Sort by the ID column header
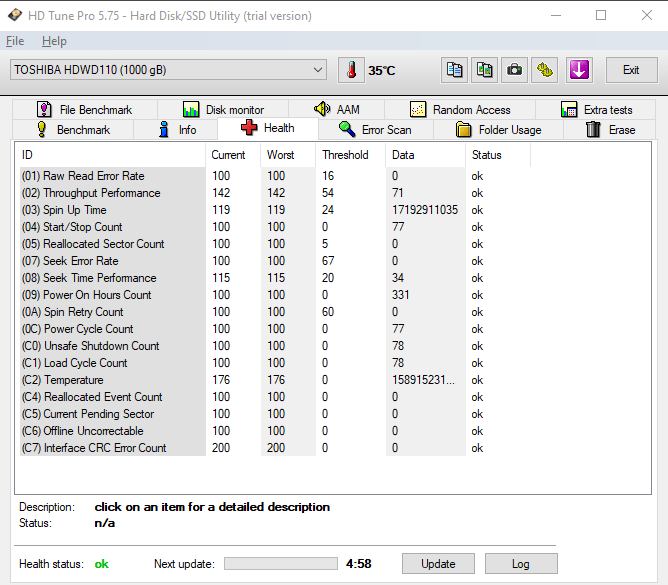The height and width of the screenshot is (585, 668). click(110, 155)
